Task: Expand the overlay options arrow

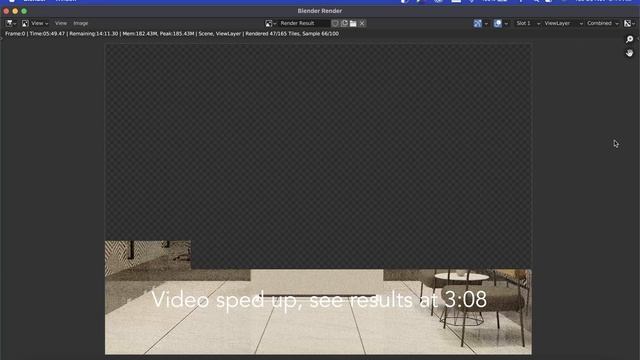Action: point(506,24)
